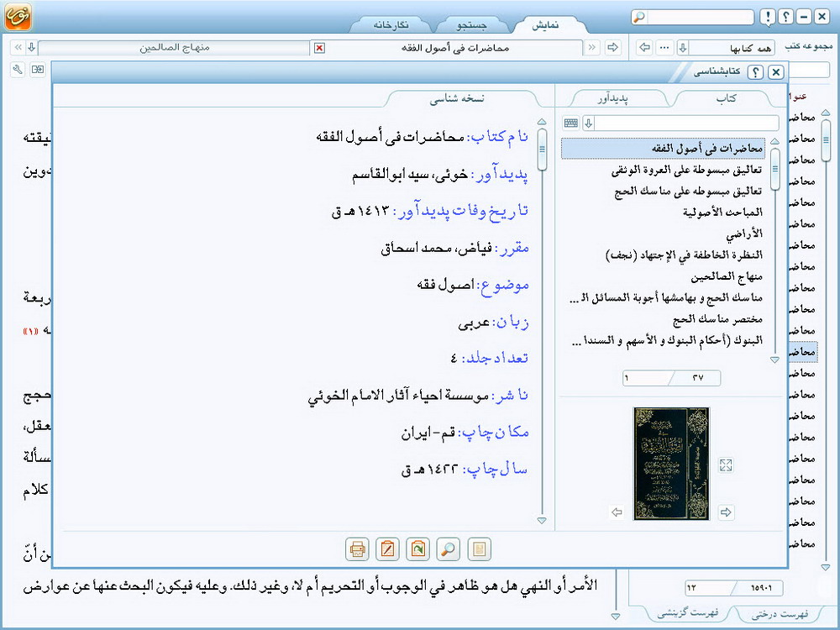Select منهاج الصالحين in book list

click(x=664, y=276)
